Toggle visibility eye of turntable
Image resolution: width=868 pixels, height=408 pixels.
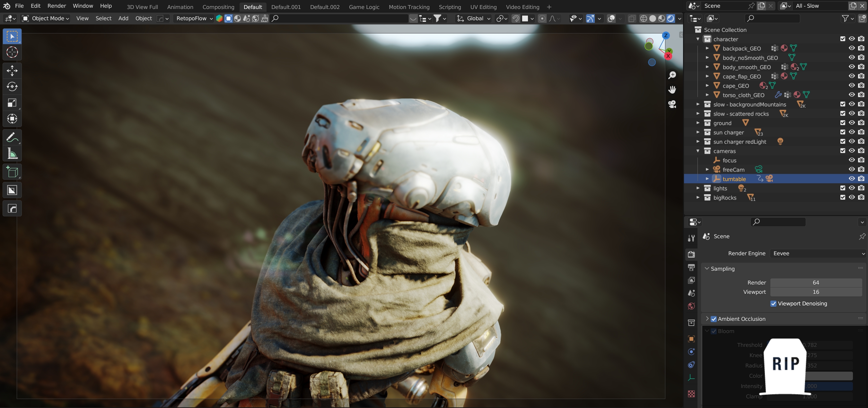[852, 179]
